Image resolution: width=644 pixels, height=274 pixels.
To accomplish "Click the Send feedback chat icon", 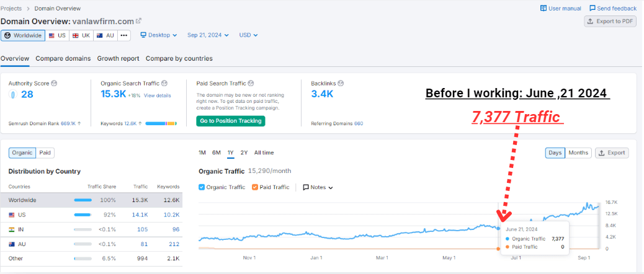I will [x=593, y=9].
